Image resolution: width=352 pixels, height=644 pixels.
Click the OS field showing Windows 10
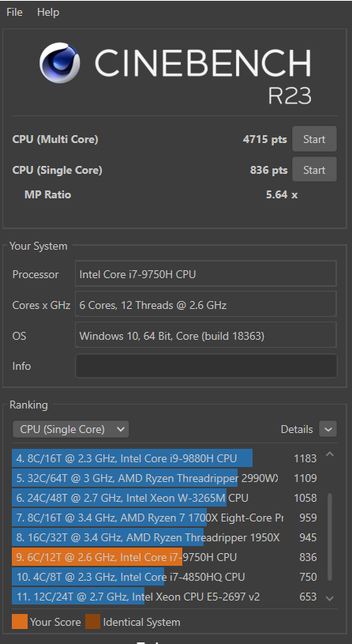[206, 336]
